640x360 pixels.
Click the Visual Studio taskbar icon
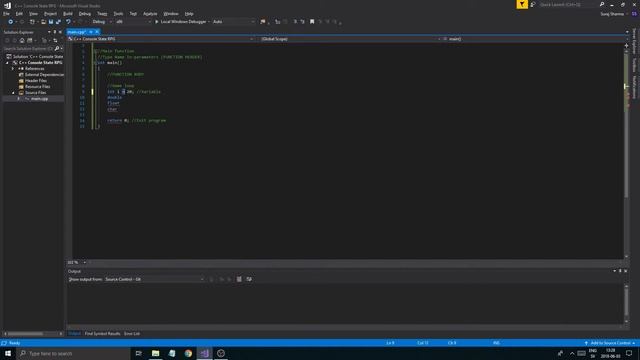(x=204, y=353)
